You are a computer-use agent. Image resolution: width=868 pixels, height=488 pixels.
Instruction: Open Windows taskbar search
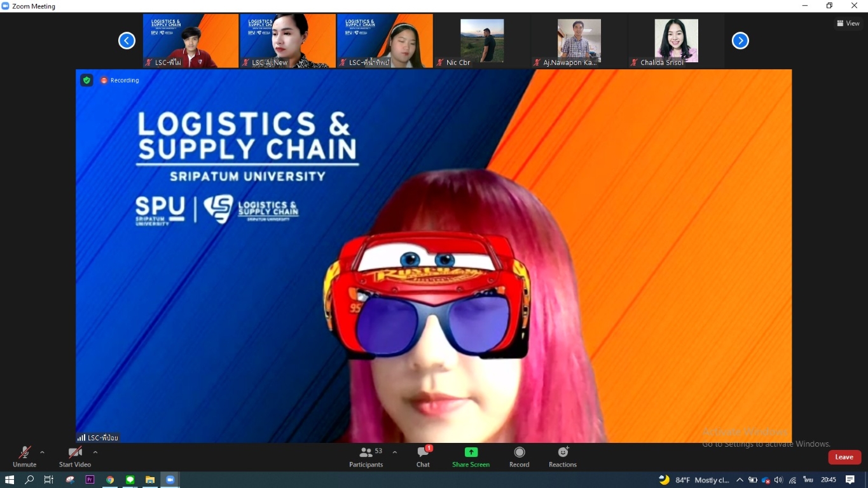click(29, 480)
